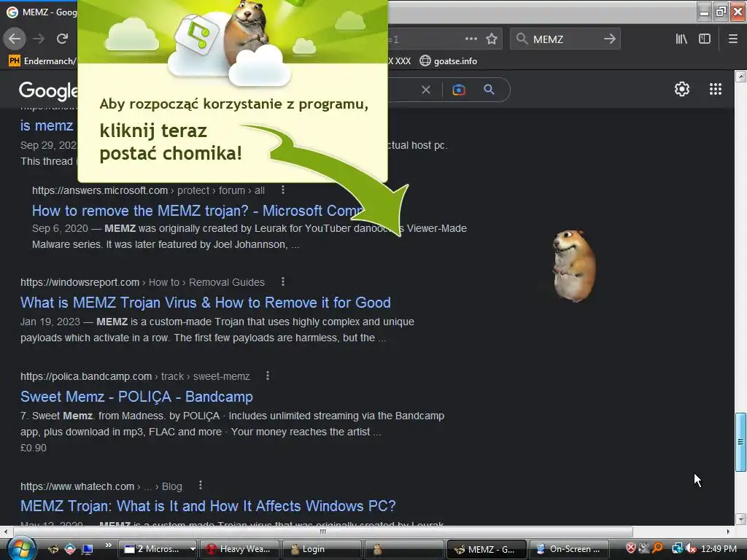This screenshot has height=560, width=747.
Task: Expand the quick launch overflow chevron
Action: click(x=108, y=545)
